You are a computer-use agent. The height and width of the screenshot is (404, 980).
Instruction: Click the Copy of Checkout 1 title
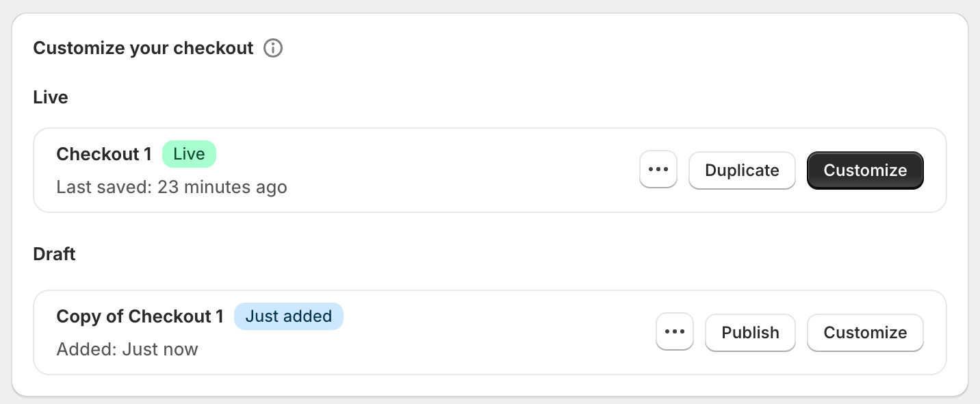click(140, 316)
